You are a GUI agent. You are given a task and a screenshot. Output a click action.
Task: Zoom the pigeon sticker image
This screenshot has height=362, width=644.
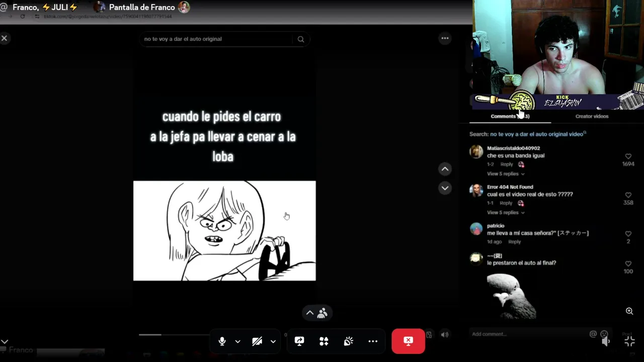[629, 311]
